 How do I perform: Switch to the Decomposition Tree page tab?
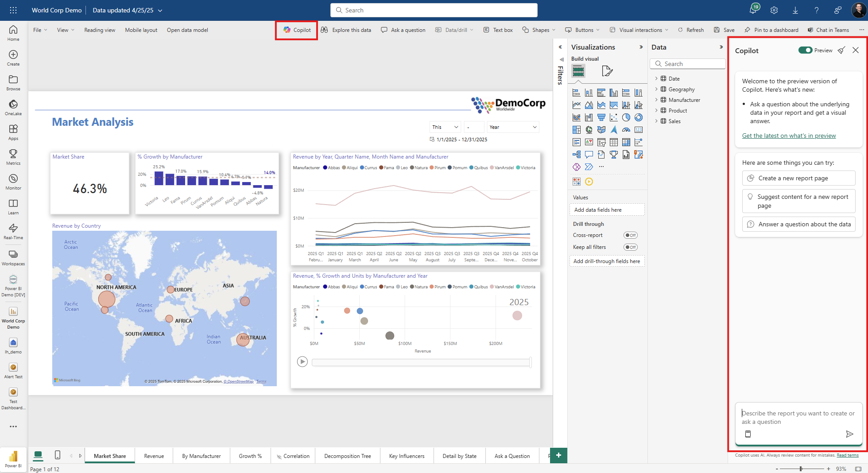coord(347,456)
